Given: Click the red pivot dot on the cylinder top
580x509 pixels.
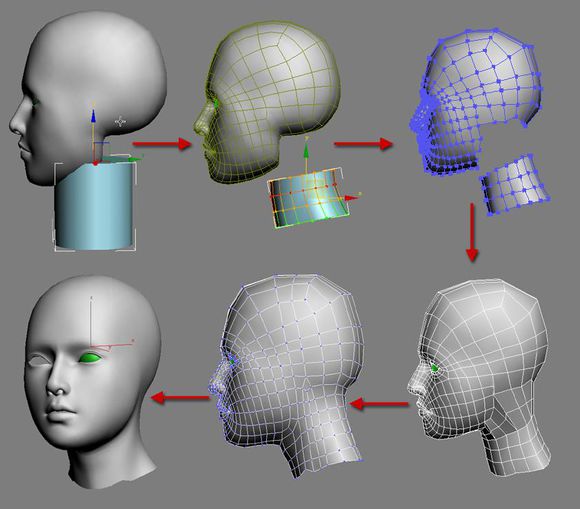Looking at the screenshot, I should click(x=96, y=163).
